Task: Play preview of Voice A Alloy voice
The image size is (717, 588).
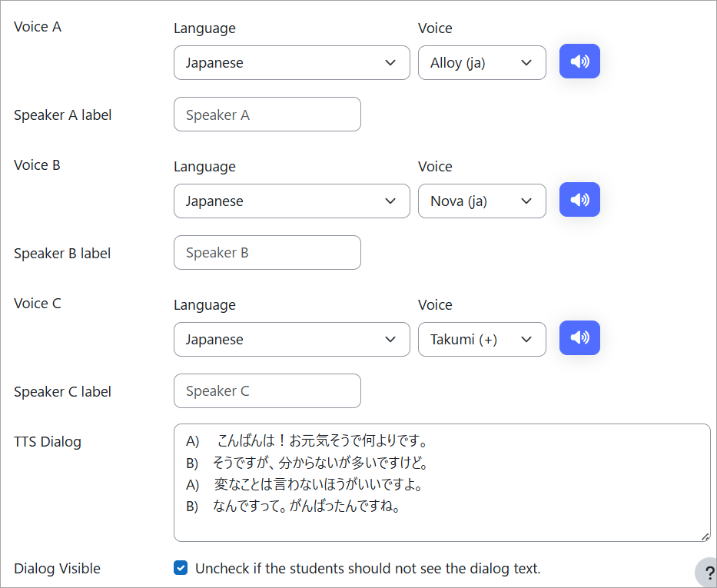Action: [579, 61]
